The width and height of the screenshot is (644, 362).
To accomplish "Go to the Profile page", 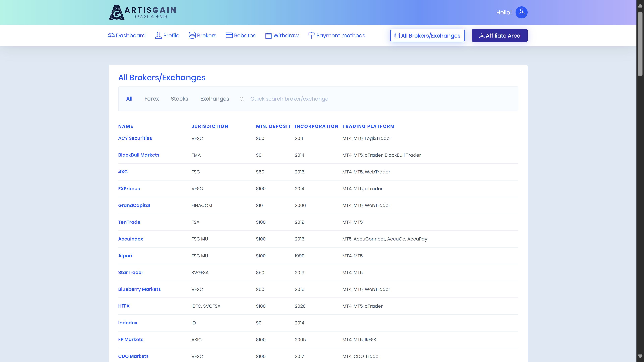I will point(167,36).
